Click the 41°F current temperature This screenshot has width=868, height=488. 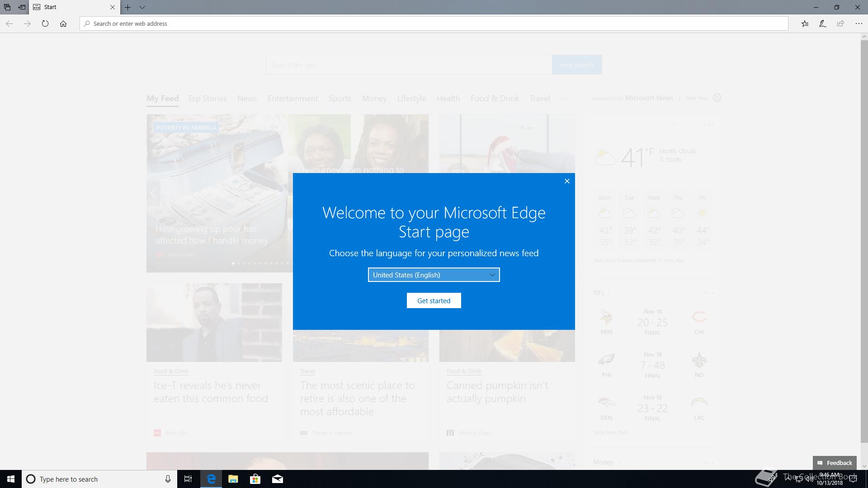tap(637, 157)
